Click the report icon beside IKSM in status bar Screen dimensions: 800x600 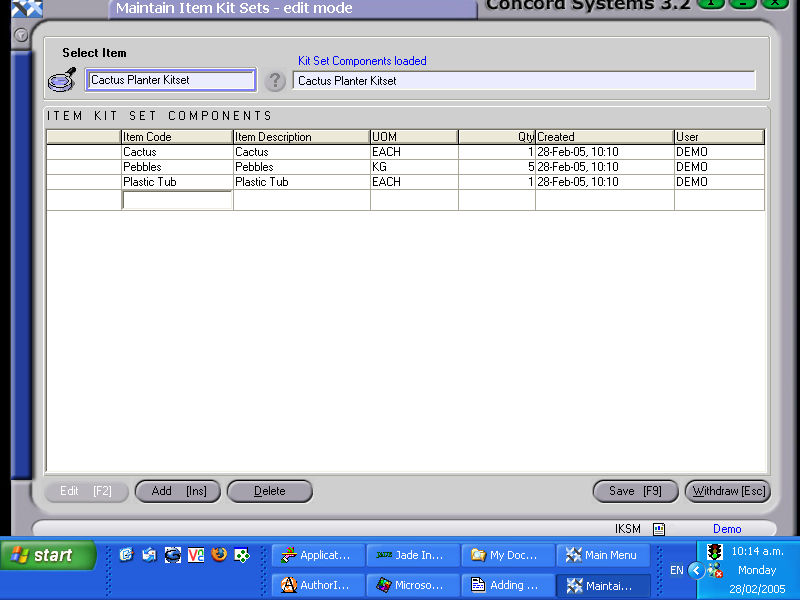coord(657,528)
